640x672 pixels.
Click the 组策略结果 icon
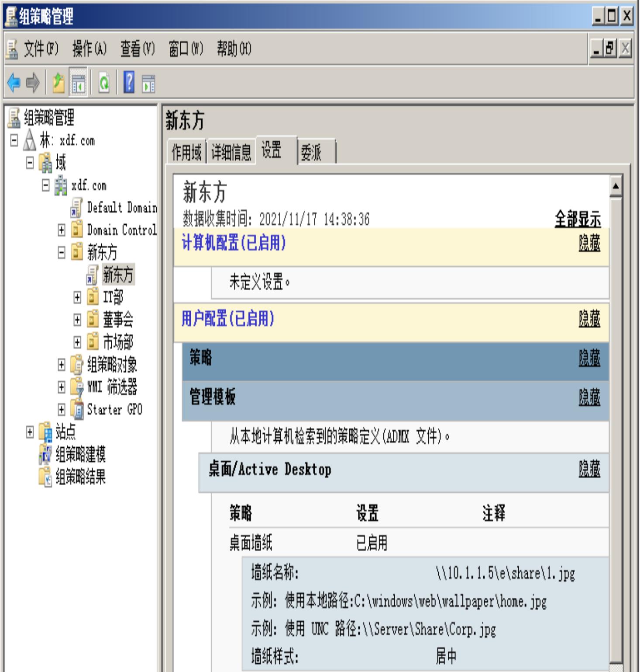[45, 477]
